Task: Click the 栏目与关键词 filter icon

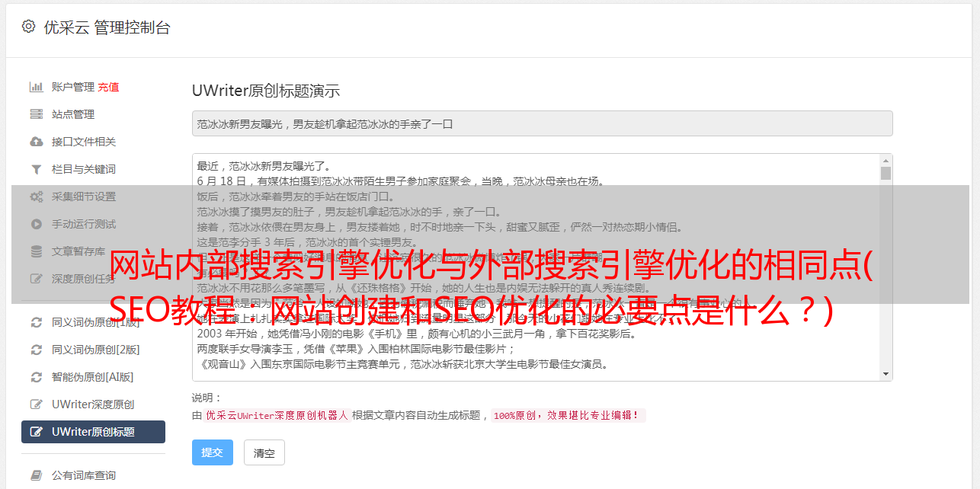Action: (36, 169)
